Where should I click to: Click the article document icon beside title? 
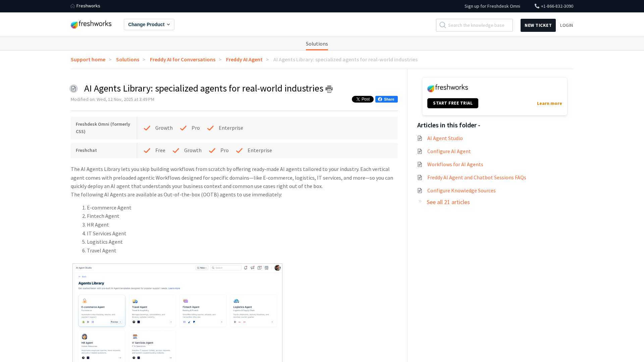73,88
